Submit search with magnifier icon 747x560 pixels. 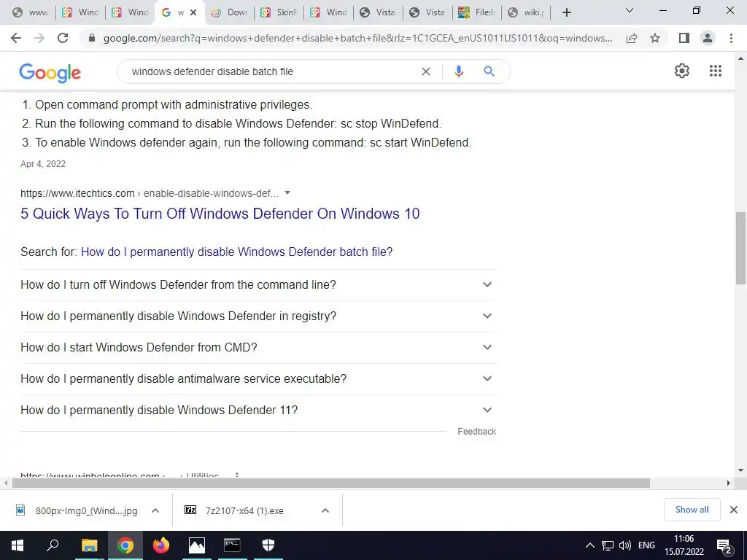tap(489, 71)
